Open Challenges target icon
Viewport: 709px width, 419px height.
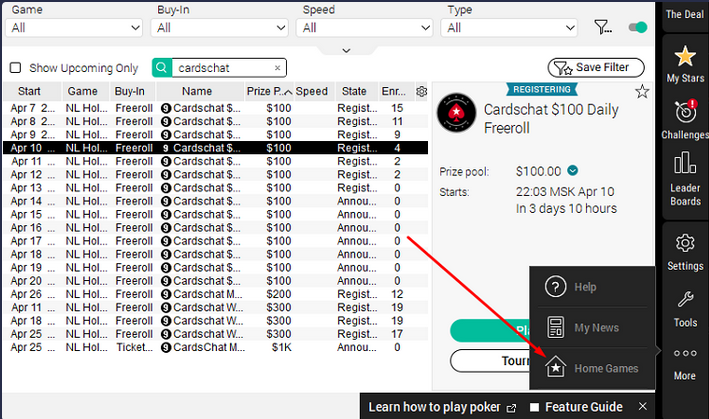(x=685, y=111)
